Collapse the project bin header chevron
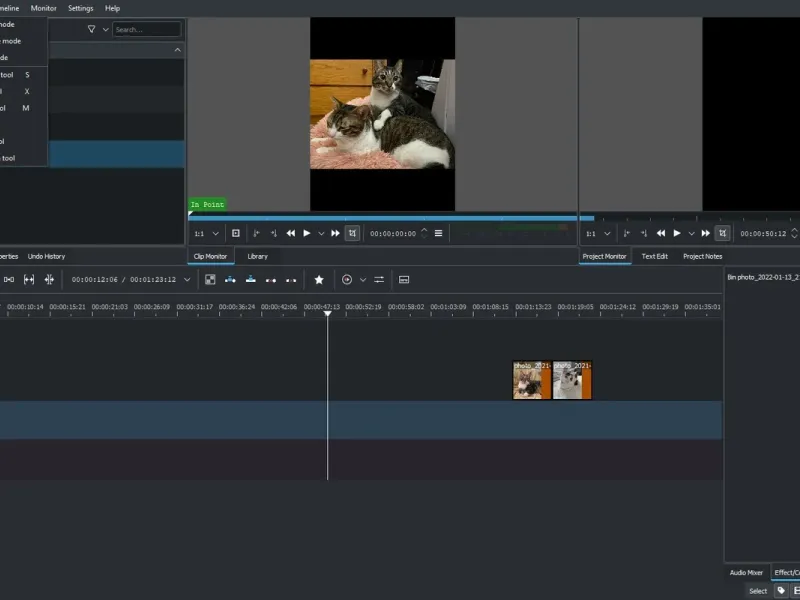Screen dimensions: 800x600 tap(178, 50)
